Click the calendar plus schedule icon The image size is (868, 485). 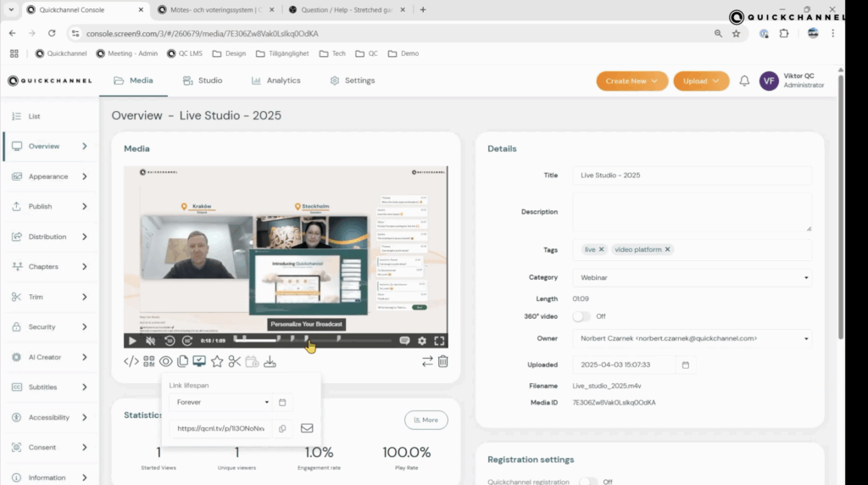(252, 361)
